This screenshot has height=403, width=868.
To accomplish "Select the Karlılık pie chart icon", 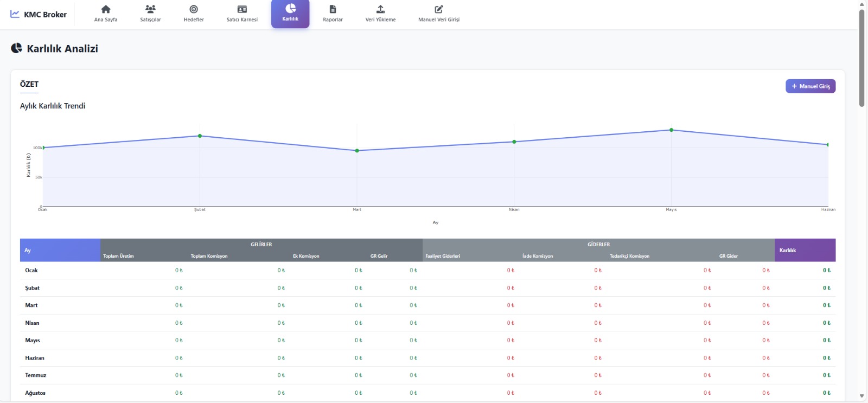I will click(x=290, y=9).
